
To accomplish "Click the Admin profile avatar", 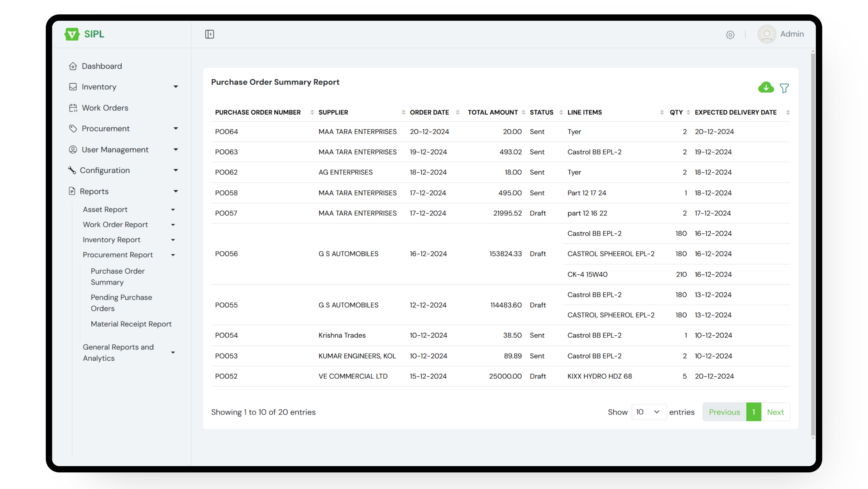I will (767, 34).
